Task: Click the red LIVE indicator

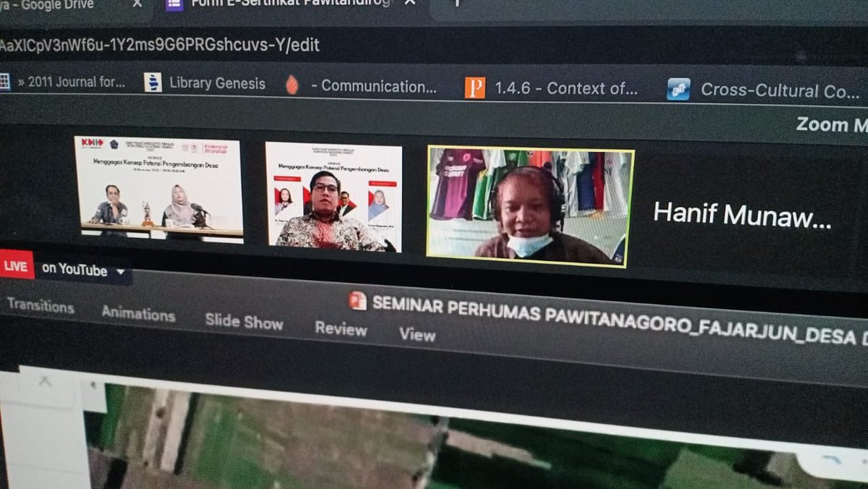Action: tap(16, 265)
